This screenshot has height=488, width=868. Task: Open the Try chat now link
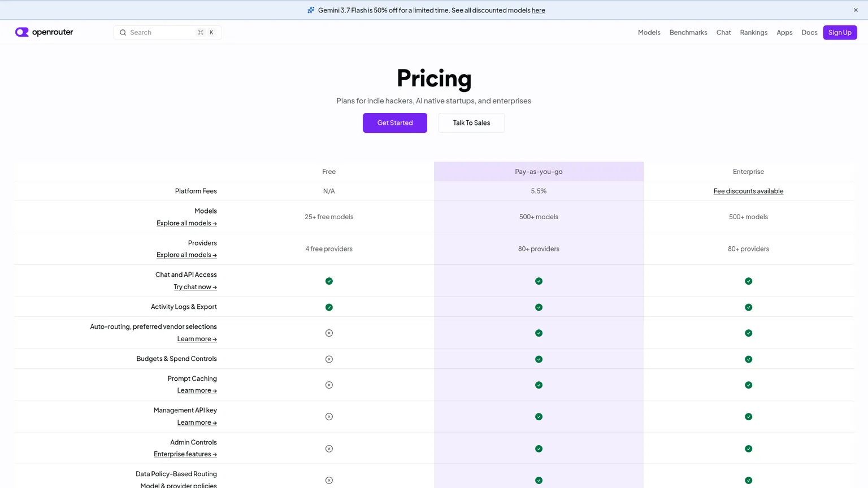[x=195, y=287]
